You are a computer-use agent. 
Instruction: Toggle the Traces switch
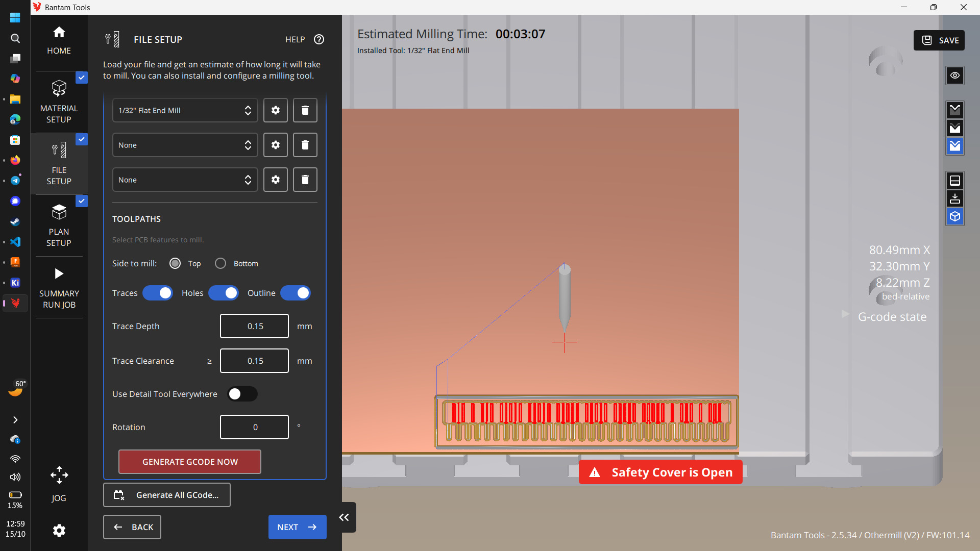click(x=158, y=293)
